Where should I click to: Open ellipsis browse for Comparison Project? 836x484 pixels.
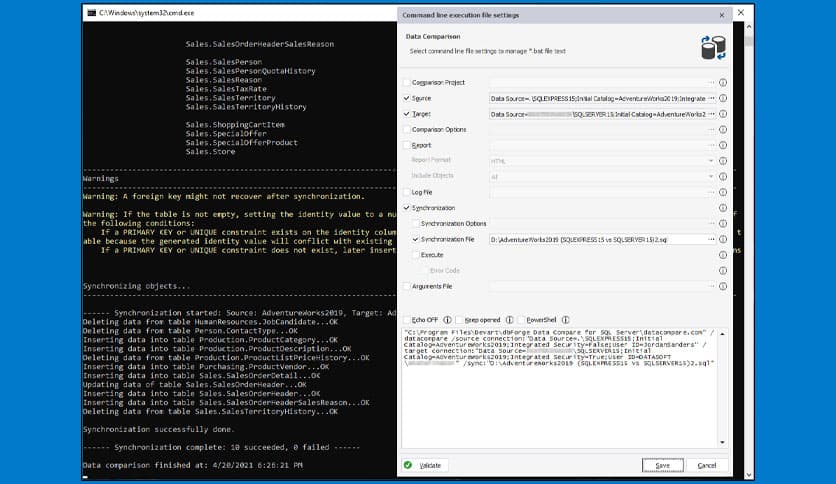pyautogui.click(x=711, y=83)
